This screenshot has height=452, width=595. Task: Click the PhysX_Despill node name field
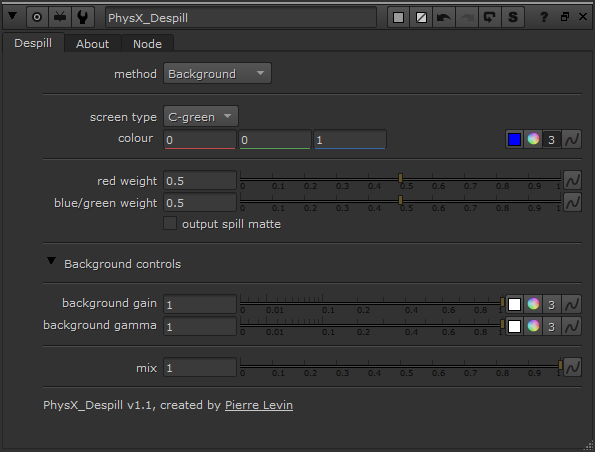pyautogui.click(x=241, y=17)
